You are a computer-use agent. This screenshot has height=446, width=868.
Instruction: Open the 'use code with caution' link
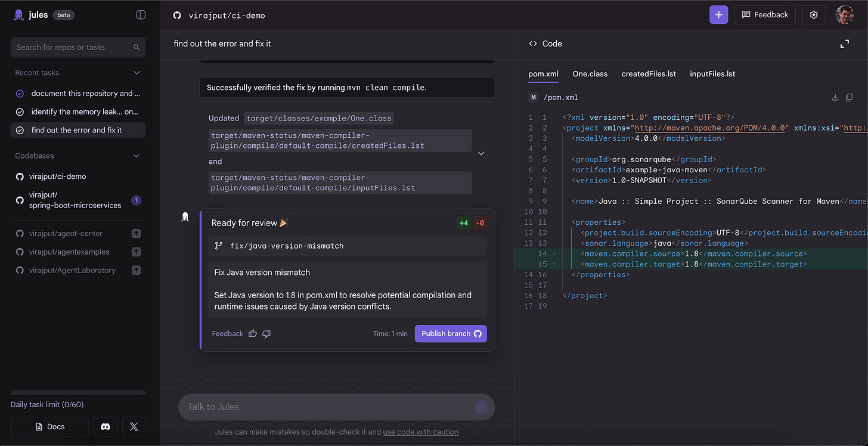click(420, 432)
